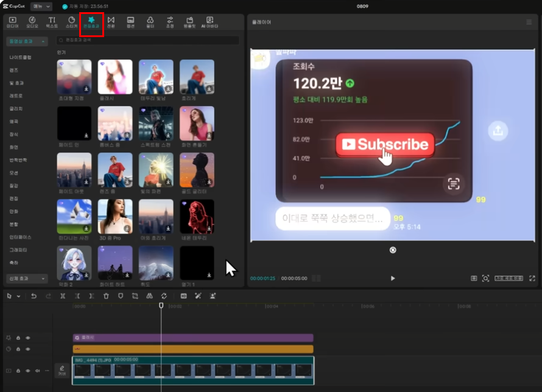
Task: Select the 플래시 effect thumbnail
Action: tap(115, 77)
